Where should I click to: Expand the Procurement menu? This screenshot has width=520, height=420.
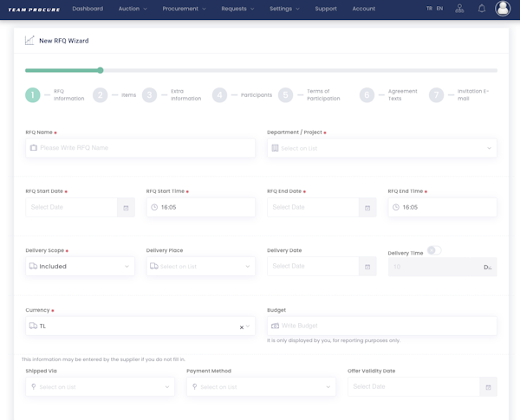184,9
